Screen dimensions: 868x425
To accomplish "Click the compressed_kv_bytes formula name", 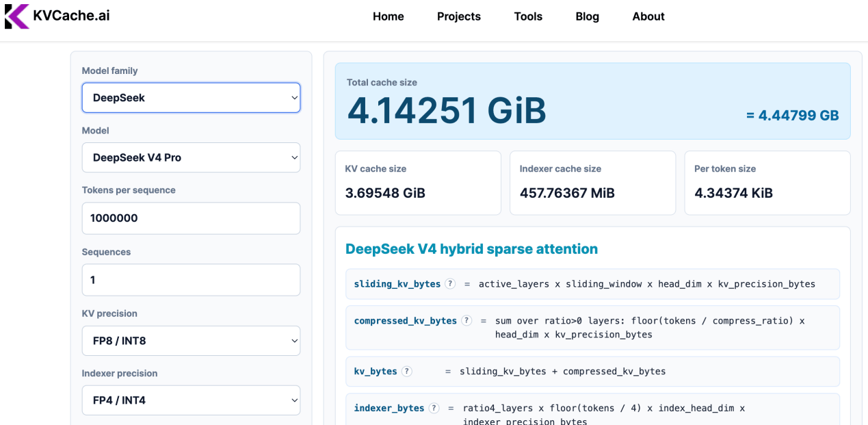I will pyautogui.click(x=406, y=320).
